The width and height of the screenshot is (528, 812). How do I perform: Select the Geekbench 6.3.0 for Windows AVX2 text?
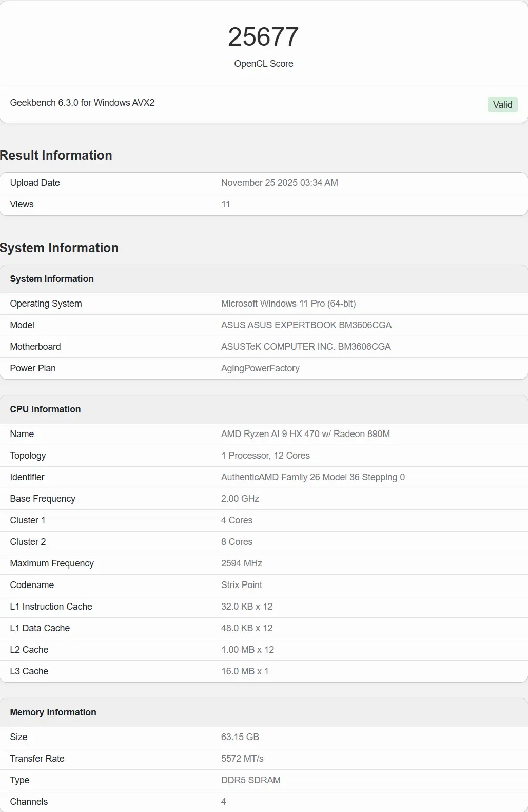[82, 103]
